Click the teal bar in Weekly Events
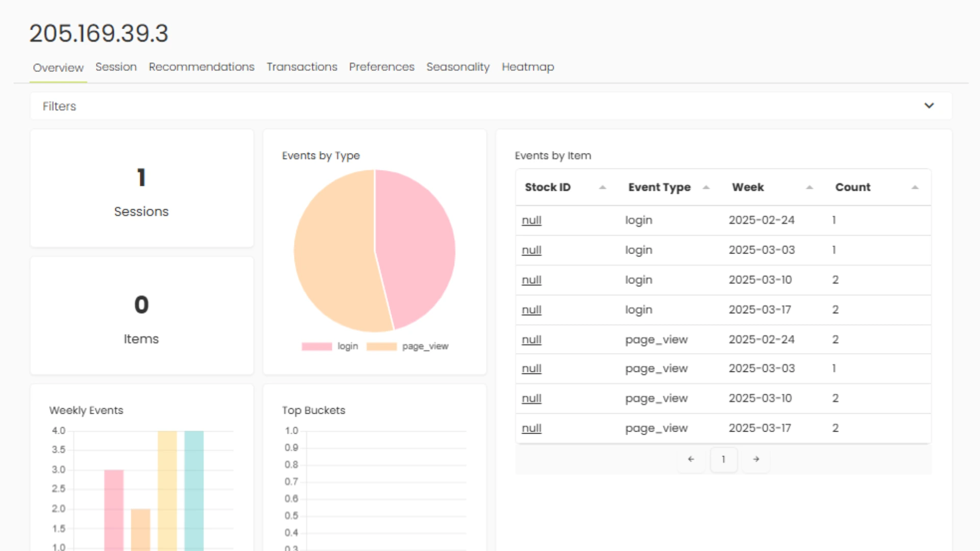 pos(194,490)
